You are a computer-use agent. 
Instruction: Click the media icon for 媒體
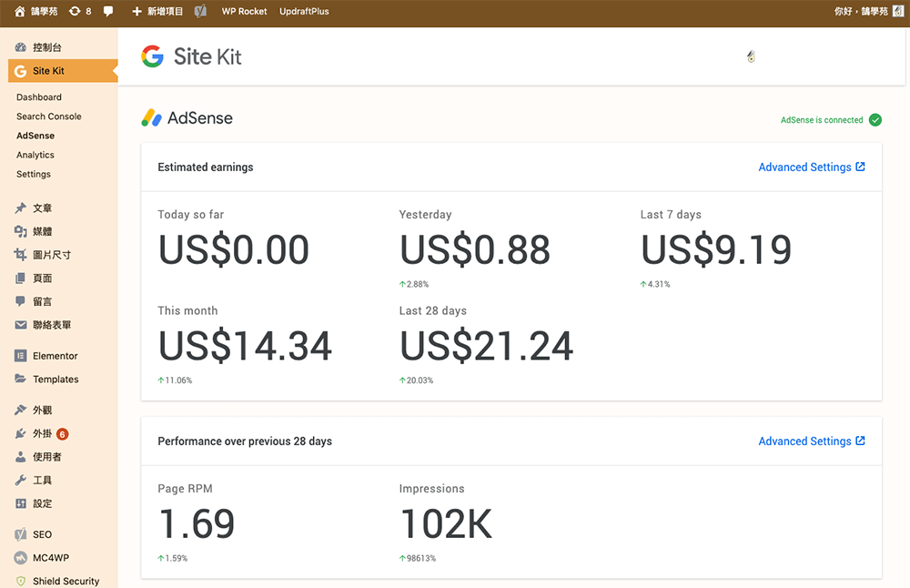tap(21, 231)
